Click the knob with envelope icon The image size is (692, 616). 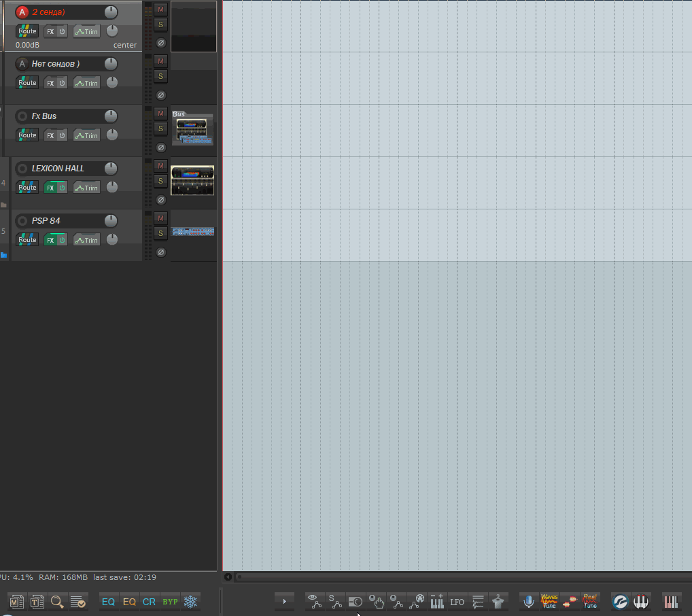coord(396,602)
